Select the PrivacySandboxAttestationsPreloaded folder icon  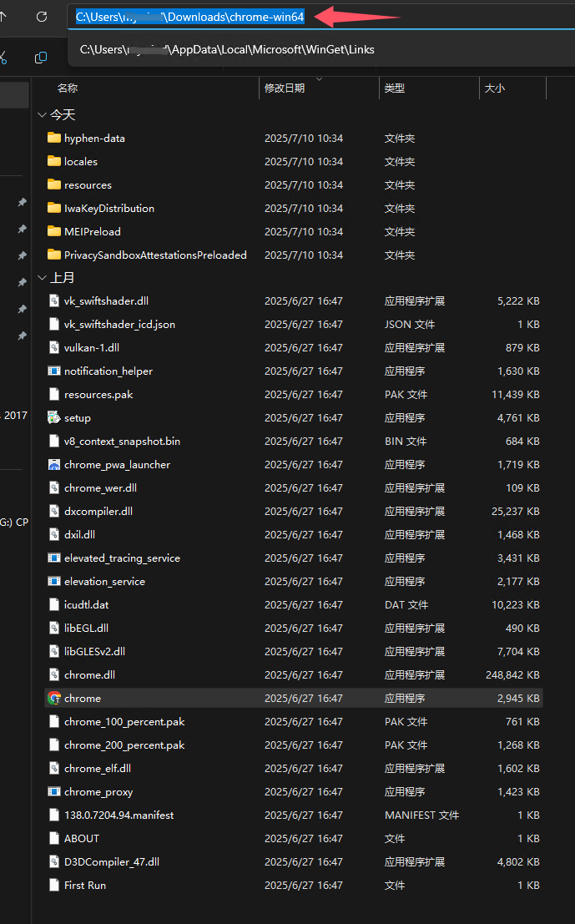pyautogui.click(x=54, y=255)
